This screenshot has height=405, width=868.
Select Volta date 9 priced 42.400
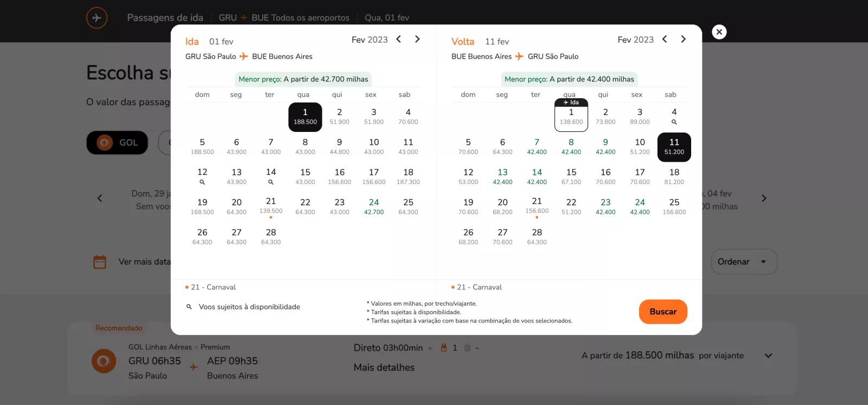pyautogui.click(x=605, y=147)
